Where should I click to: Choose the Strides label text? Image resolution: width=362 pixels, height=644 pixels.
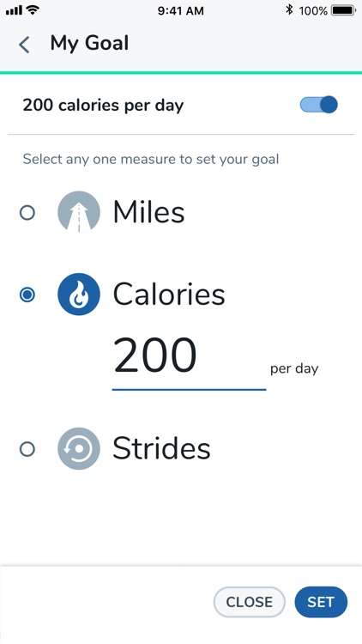pyautogui.click(x=161, y=448)
